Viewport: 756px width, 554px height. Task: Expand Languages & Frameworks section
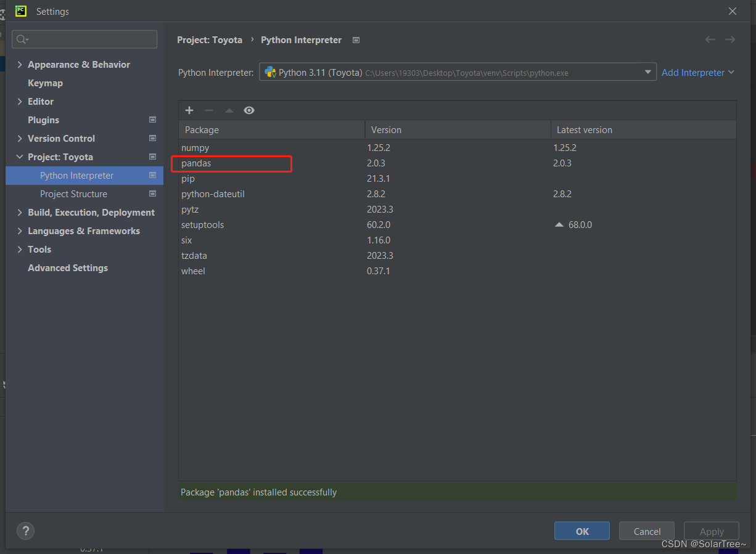20,230
